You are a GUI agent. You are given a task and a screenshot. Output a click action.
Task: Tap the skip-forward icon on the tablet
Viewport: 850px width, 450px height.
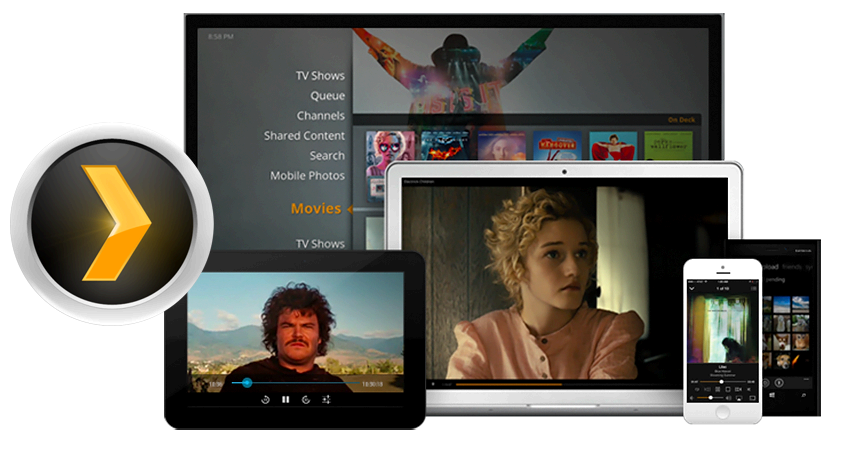[306, 400]
